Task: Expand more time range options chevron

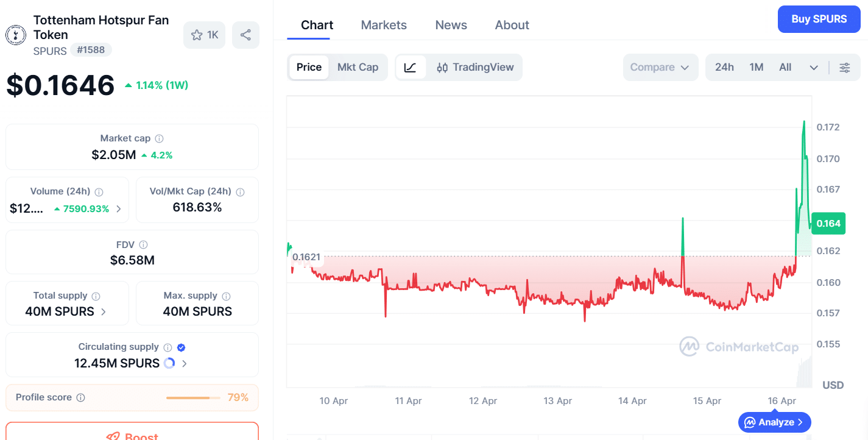Action: click(814, 68)
